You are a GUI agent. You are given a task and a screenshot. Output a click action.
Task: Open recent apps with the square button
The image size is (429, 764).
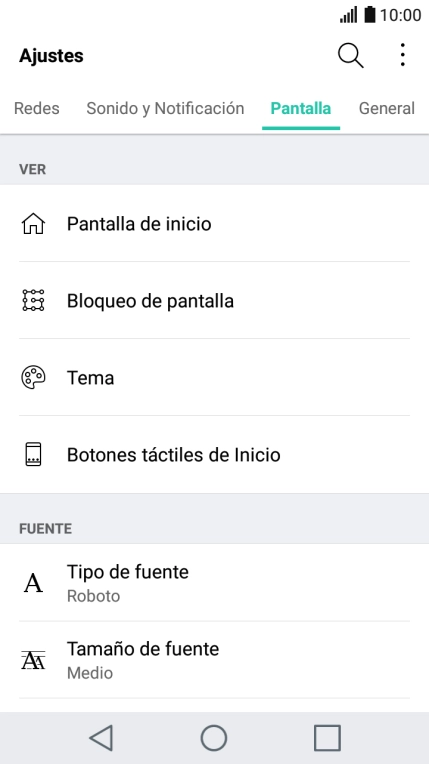point(327,738)
